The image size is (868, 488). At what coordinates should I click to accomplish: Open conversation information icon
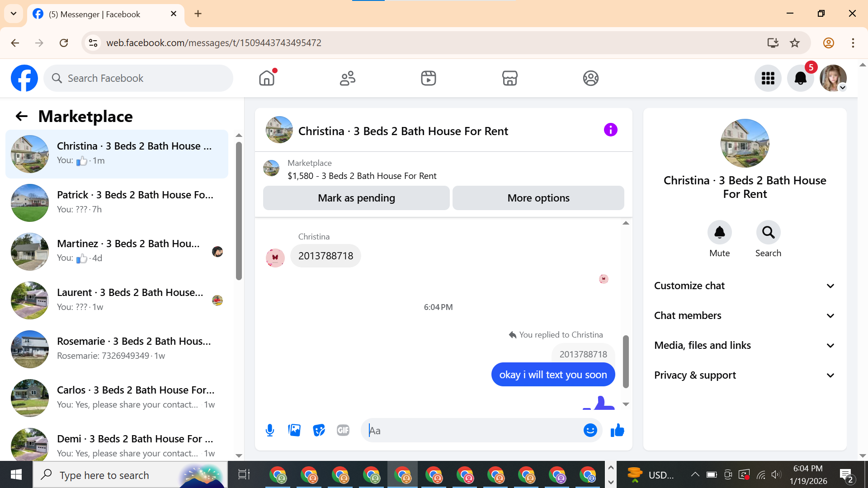610,130
